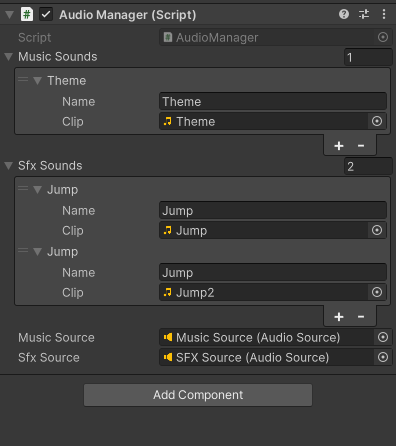Collapse the Music Sounds list

(9, 57)
